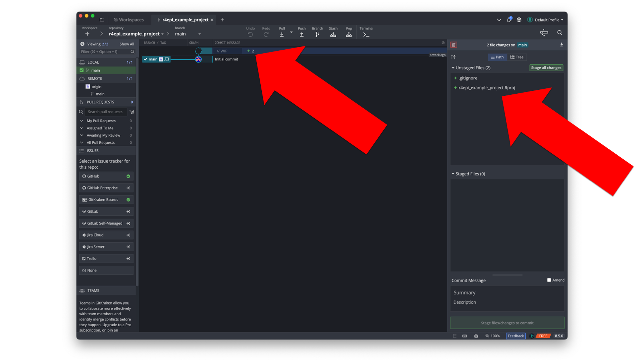Click Stage files/changes to commit button
This screenshot has width=644, height=362.
click(x=507, y=323)
